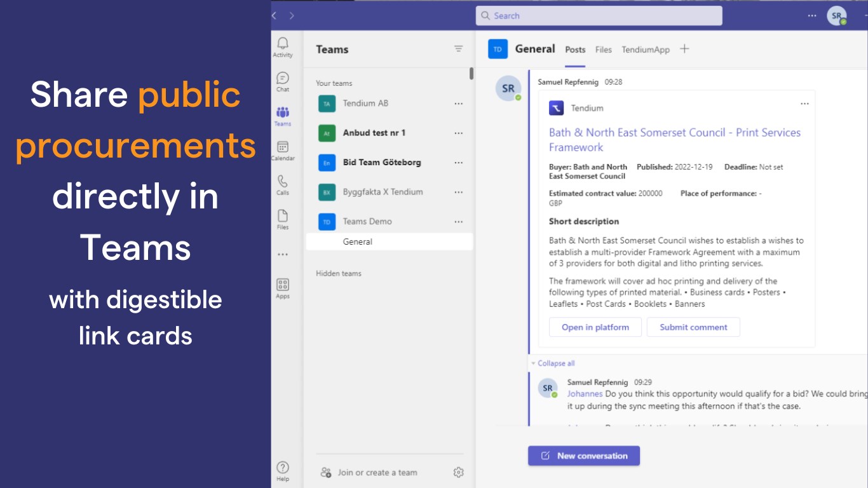Open the Chat icon in sidebar

point(283,78)
